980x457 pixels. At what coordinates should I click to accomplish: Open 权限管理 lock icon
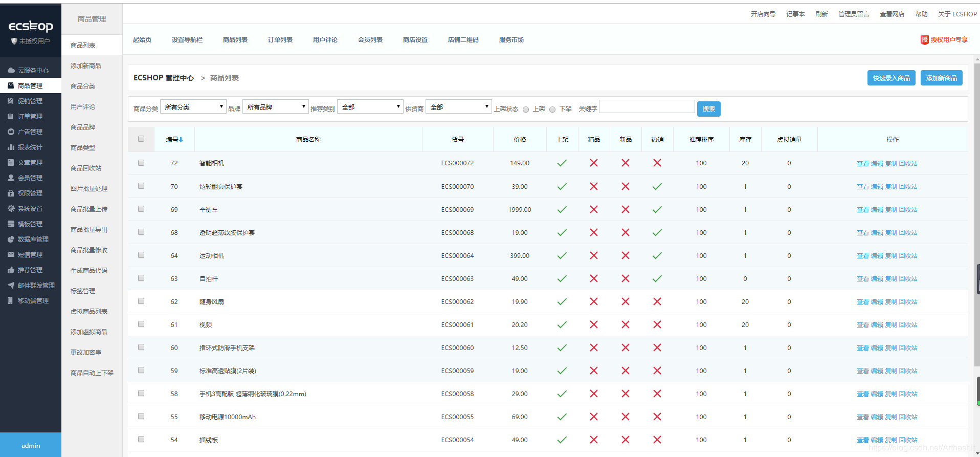(11, 193)
